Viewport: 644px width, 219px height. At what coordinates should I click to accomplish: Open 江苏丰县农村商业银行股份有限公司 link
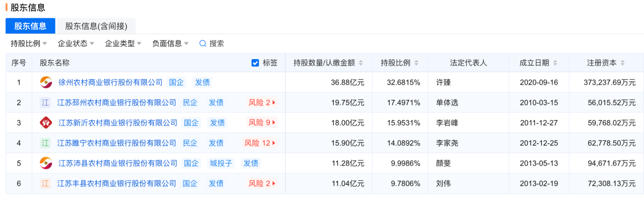coord(117,183)
